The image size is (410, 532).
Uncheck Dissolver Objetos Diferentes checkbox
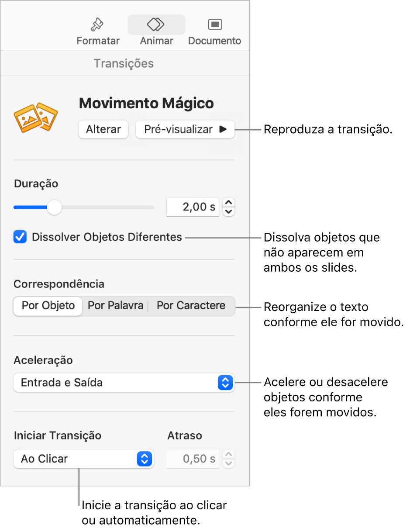tap(20, 237)
